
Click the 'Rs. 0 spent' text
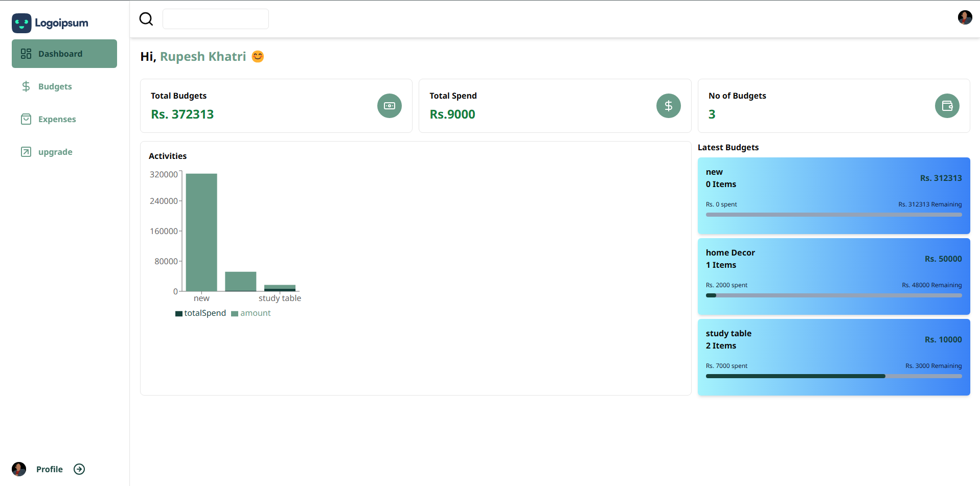coord(721,204)
